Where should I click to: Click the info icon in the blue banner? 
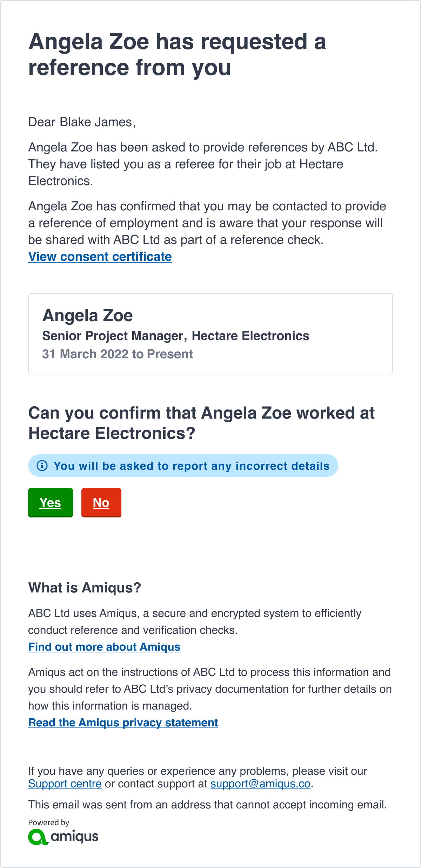tap(42, 466)
